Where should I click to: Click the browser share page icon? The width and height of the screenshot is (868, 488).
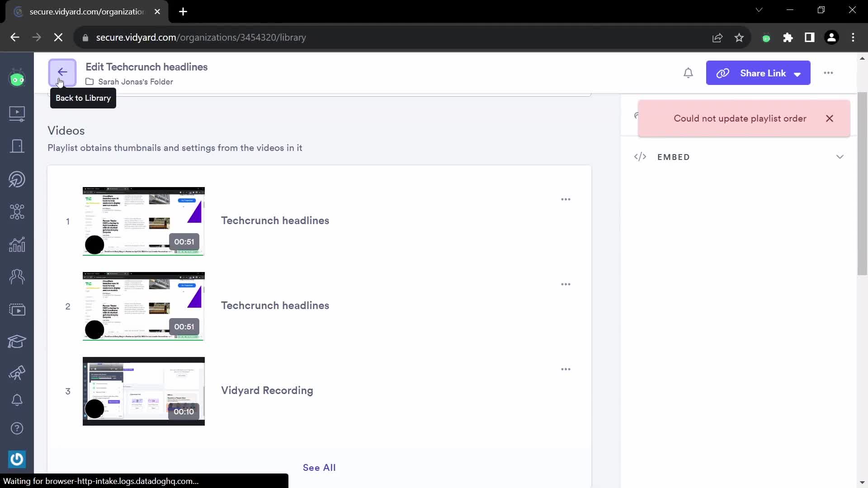[x=717, y=38]
